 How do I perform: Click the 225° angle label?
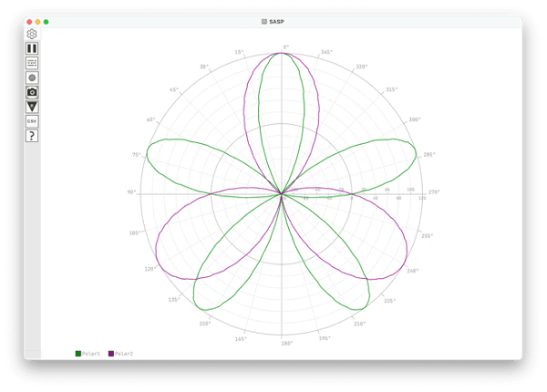pos(389,301)
